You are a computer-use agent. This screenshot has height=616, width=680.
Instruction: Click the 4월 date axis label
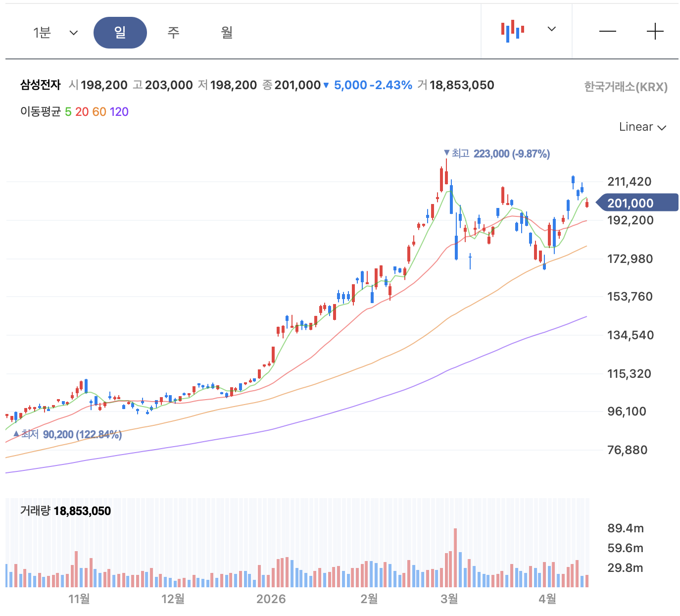pyautogui.click(x=547, y=599)
